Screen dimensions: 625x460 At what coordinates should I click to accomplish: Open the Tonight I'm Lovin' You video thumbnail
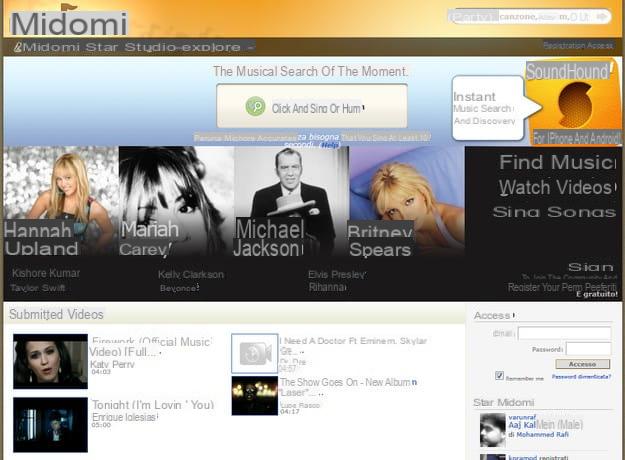(x=50, y=425)
